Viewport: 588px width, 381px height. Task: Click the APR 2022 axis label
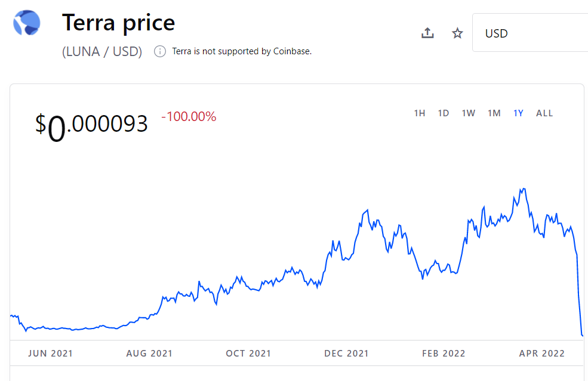(542, 354)
